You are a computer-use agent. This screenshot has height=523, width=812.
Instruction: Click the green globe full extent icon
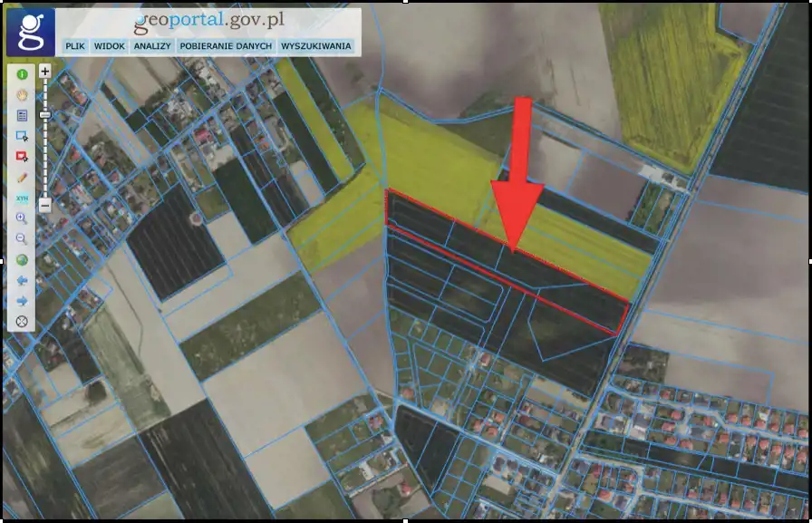tap(22, 260)
